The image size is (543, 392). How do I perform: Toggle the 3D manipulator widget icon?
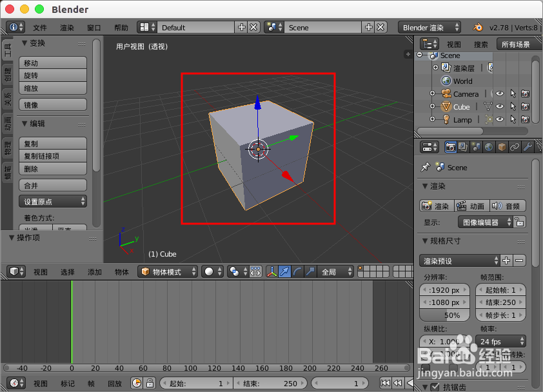coord(272,272)
